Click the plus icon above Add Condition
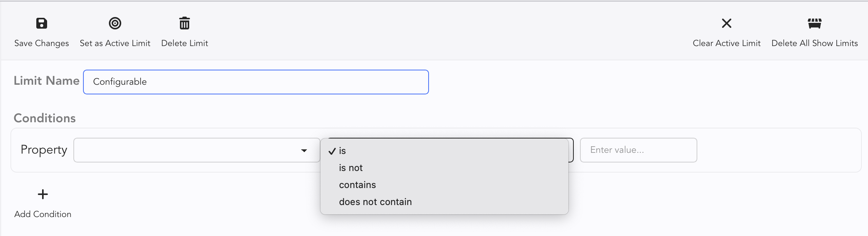Screen dimensions: 868x236 coord(43,194)
